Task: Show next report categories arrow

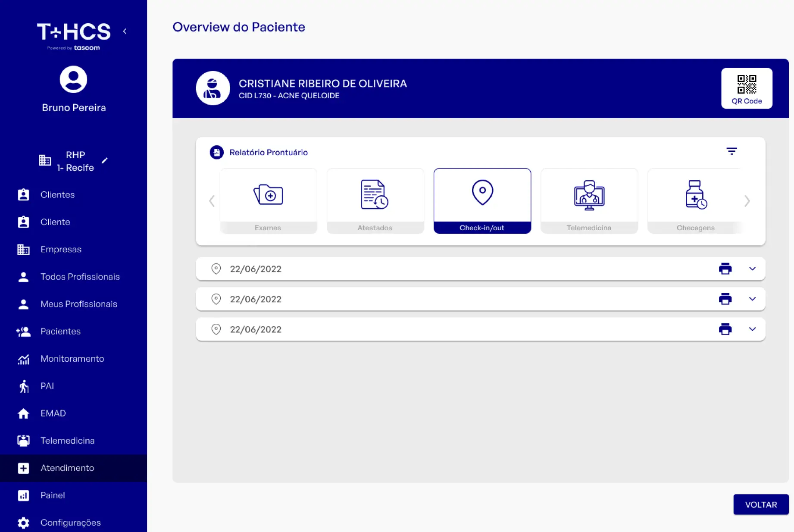Action: (x=747, y=201)
